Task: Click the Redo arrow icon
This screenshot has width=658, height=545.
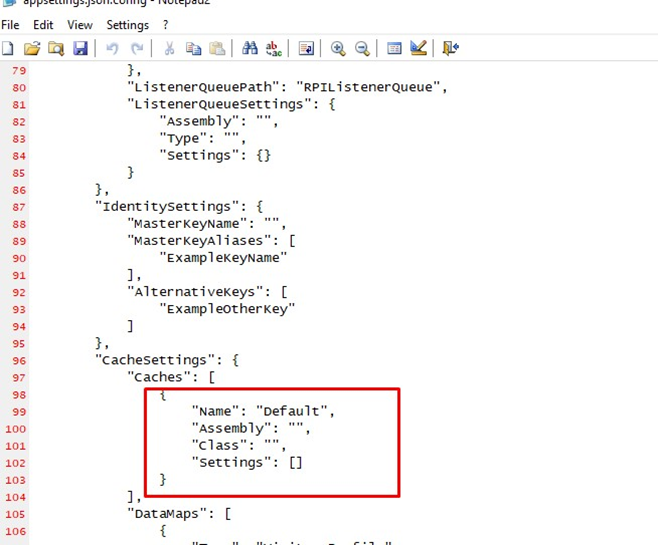Action: point(137,48)
